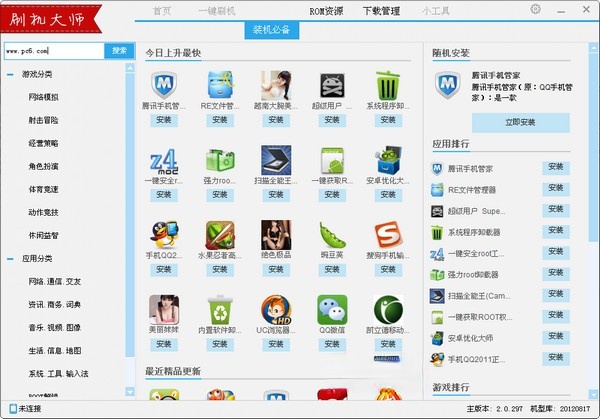Click the category list scrollbar down arrow
This screenshot has height=419, width=600.
(130, 391)
